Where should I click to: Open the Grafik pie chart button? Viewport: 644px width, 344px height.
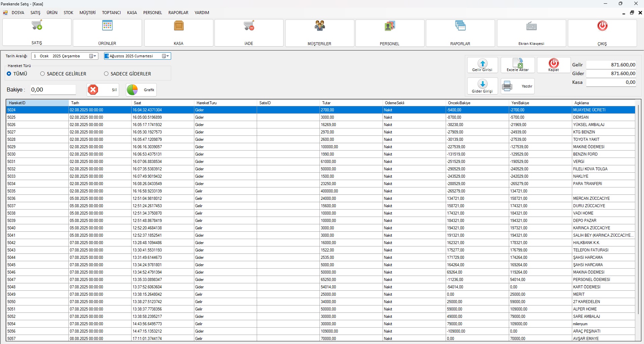(141, 90)
